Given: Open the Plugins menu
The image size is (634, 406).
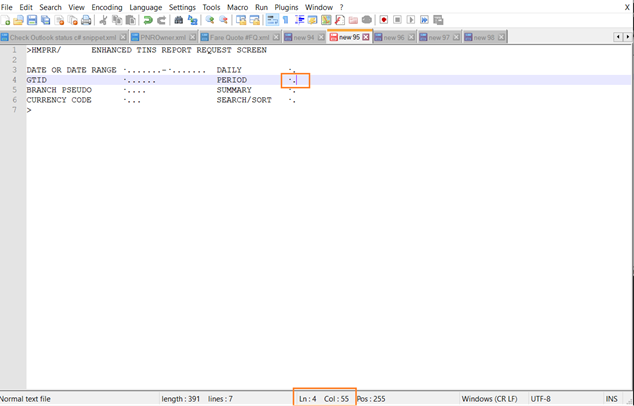Looking at the screenshot, I should (286, 7).
